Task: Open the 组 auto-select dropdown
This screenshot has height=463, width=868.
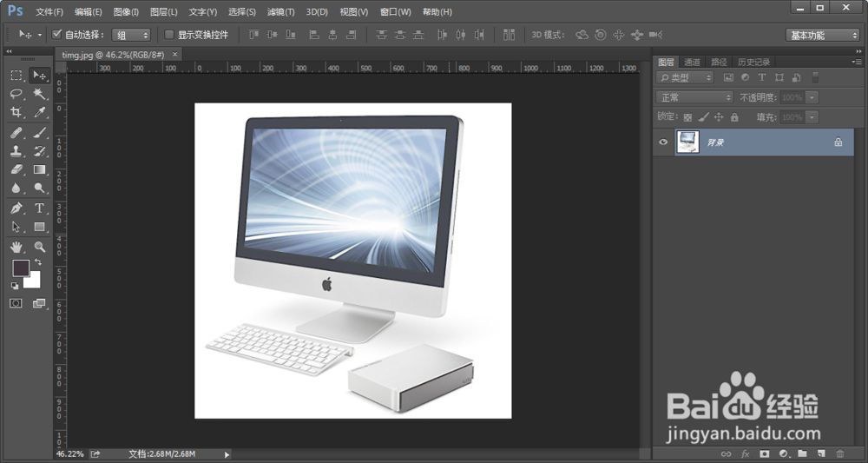Action: pyautogui.click(x=131, y=35)
